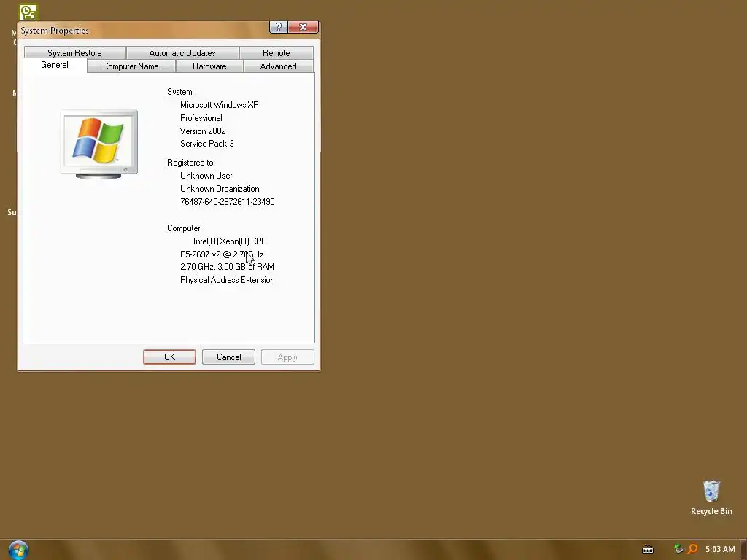Click the "Unknown Organization" text
Screen dimensions: 747x560
coord(220,189)
